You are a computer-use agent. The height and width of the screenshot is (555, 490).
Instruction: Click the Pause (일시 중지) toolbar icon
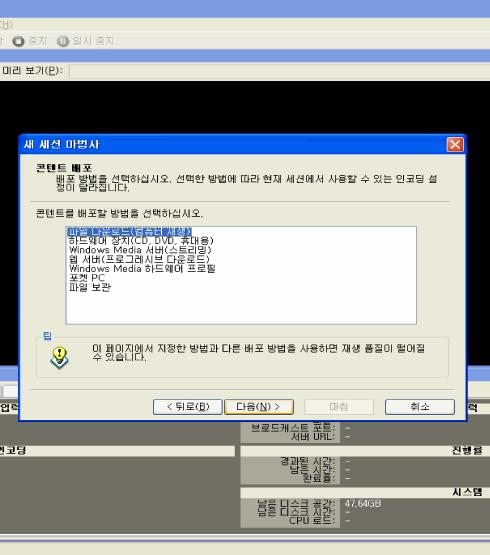[63, 41]
